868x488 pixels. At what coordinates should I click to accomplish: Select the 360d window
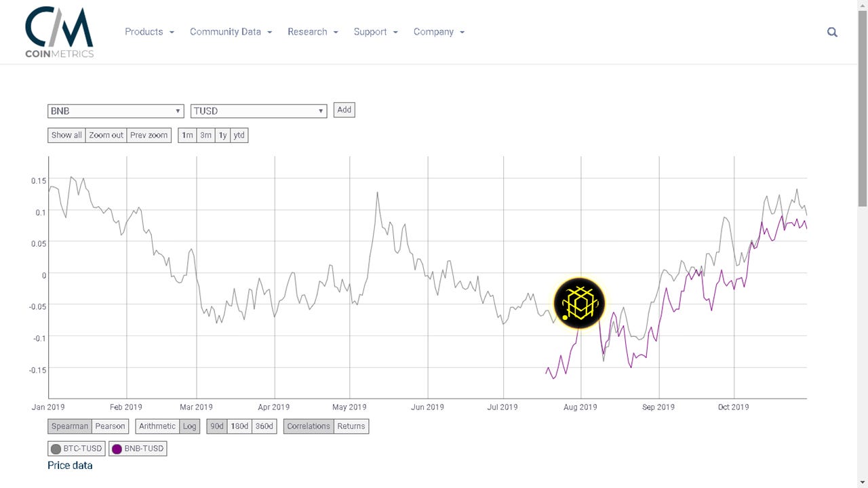264,426
